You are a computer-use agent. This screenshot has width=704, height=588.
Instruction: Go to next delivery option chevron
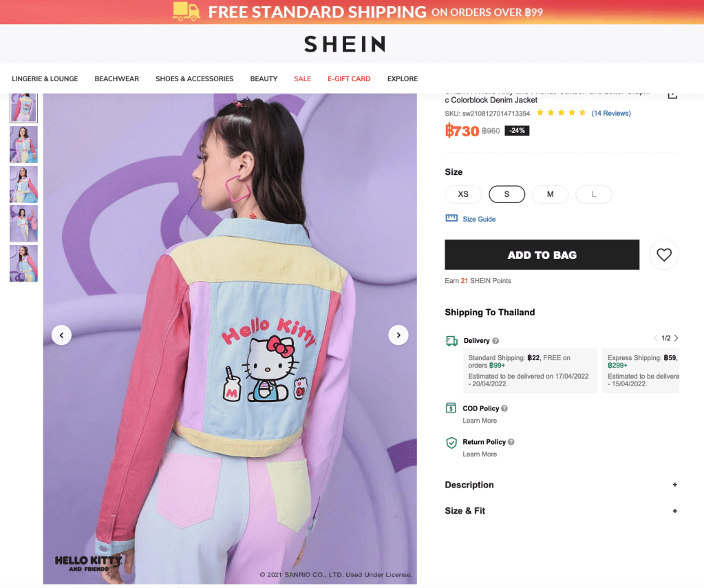pyautogui.click(x=676, y=338)
